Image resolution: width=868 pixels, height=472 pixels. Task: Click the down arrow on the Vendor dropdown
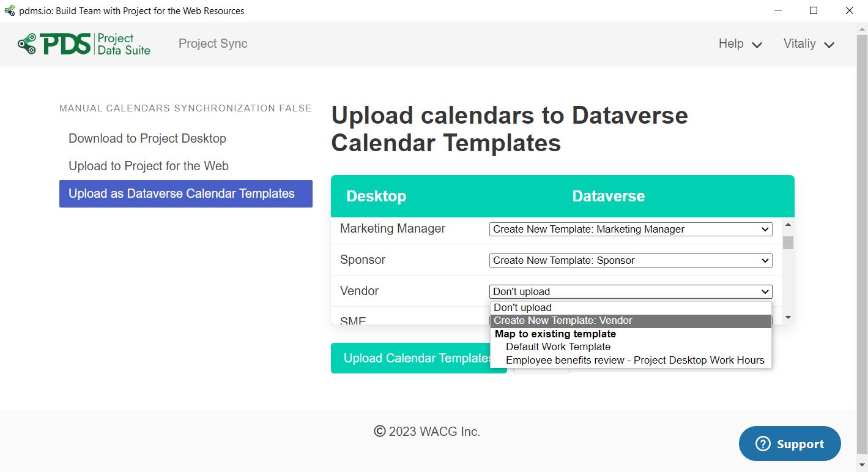point(765,291)
